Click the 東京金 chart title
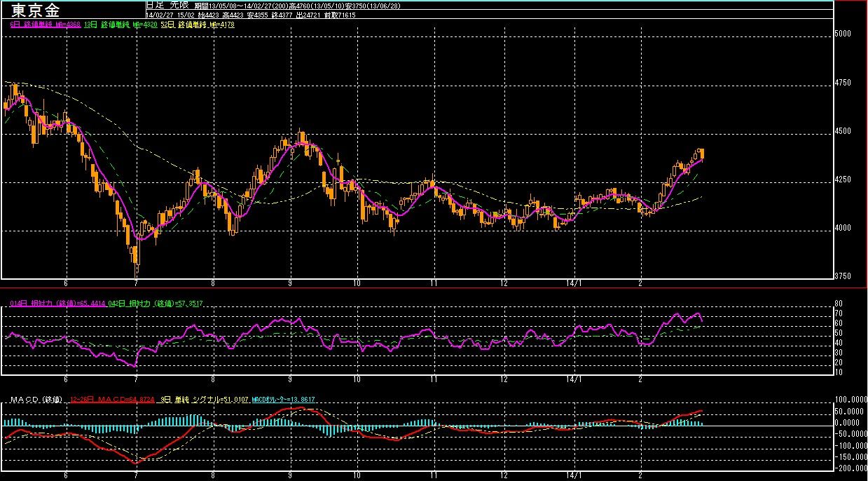This screenshot has height=481, width=868. pyautogui.click(x=36, y=11)
